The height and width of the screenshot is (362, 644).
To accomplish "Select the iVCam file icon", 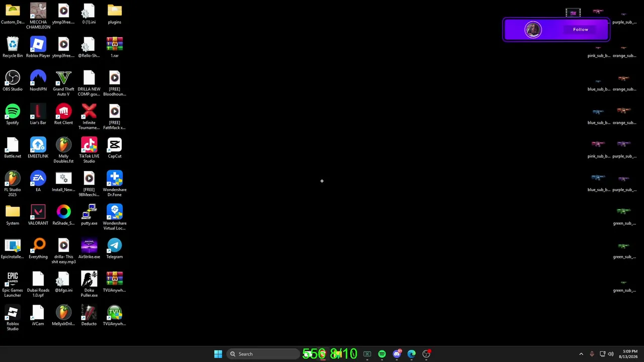I will [x=38, y=316].
